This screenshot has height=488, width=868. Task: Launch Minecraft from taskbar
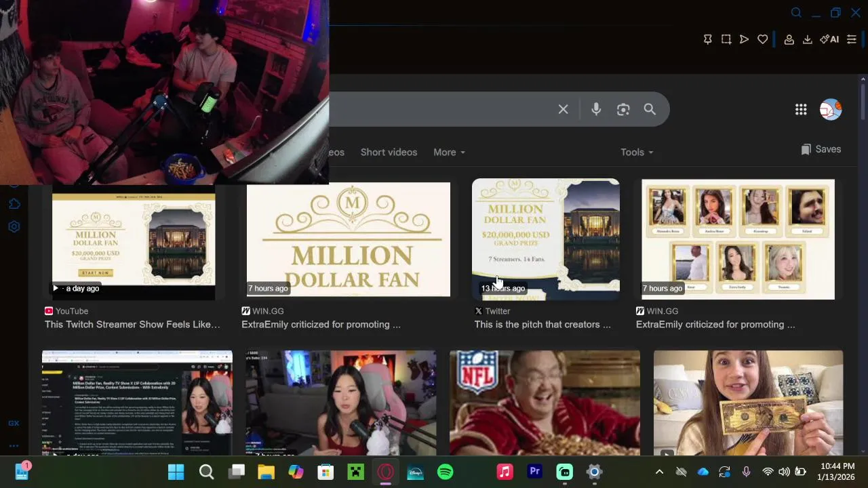click(x=355, y=472)
